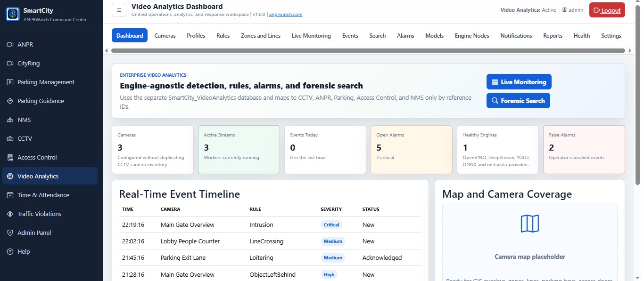
Task: Open the Health tab
Action: click(582, 36)
